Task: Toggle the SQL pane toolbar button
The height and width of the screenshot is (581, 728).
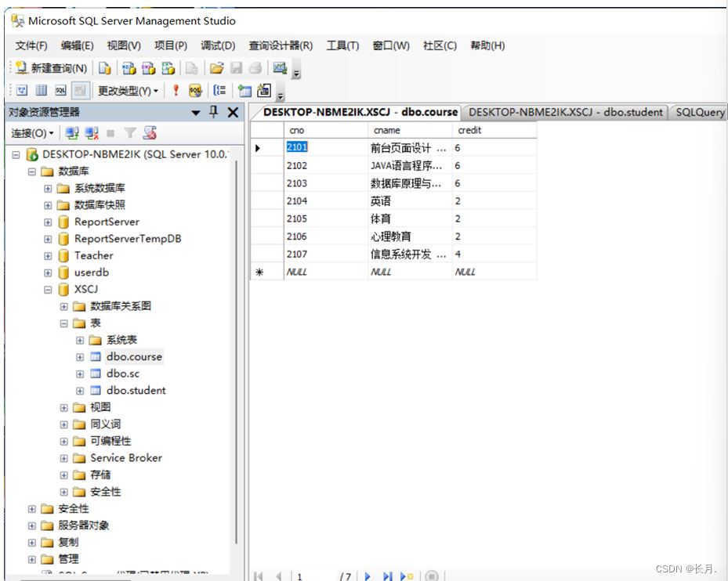Action: [60, 91]
